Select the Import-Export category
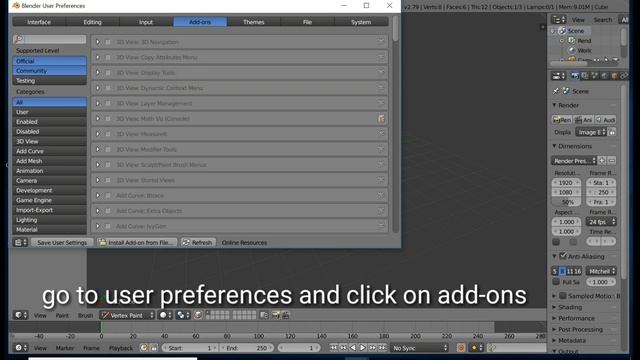 click(x=49, y=210)
